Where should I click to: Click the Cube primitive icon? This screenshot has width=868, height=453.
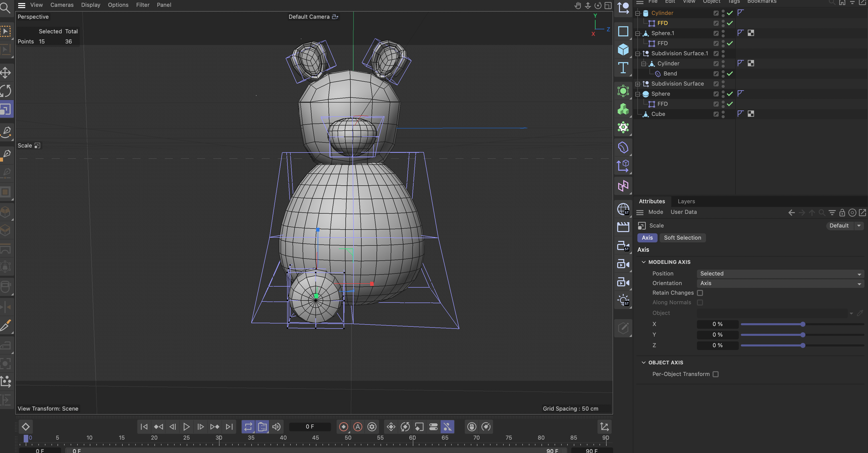point(623,49)
